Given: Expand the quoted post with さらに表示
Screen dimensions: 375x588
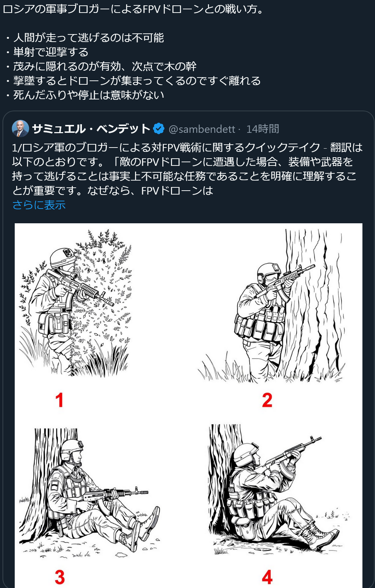Looking at the screenshot, I should click(39, 205).
